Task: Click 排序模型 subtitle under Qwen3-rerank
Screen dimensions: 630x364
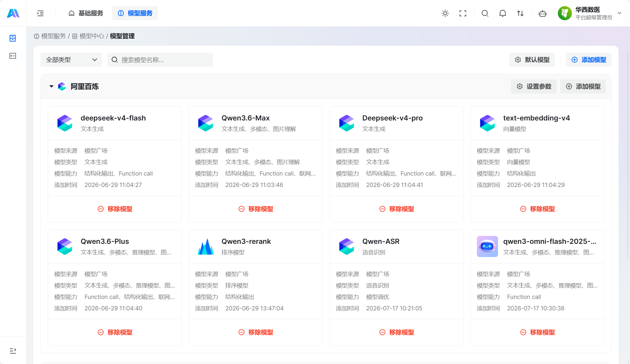Action: click(233, 252)
